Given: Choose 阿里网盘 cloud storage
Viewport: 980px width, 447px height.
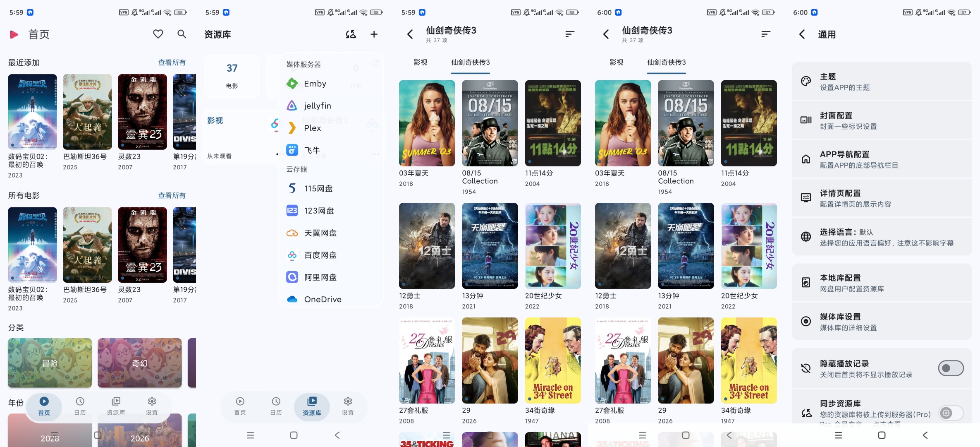Looking at the screenshot, I should [x=331, y=277].
